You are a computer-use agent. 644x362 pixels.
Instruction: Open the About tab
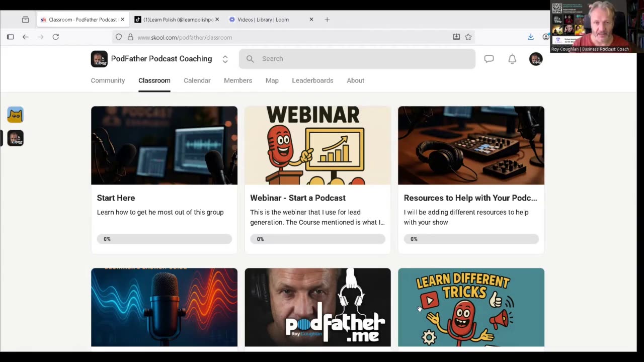355,80
